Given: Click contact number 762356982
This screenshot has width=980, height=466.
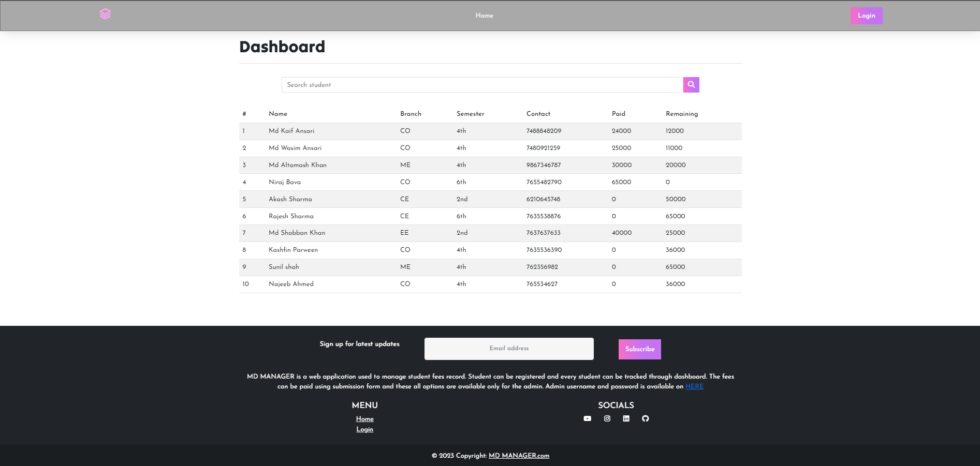Looking at the screenshot, I should coord(542,267).
